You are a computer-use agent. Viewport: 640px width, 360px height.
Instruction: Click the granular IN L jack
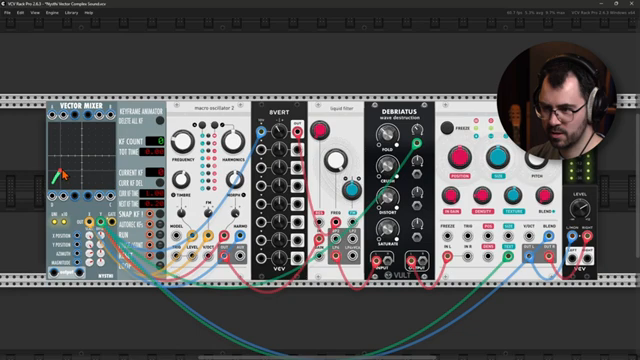point(447,256)
